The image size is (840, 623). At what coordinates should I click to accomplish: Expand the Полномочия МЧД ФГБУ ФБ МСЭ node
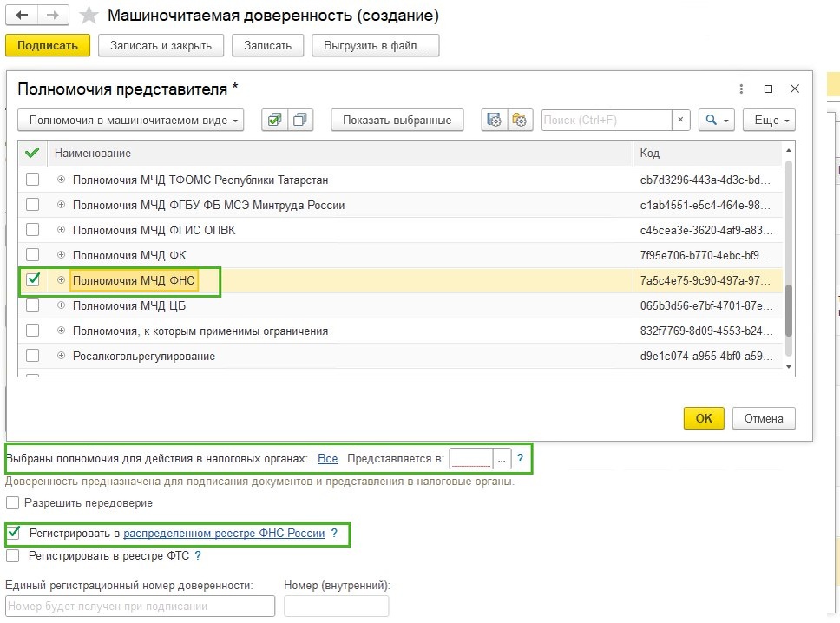click(x=61, y=205)
